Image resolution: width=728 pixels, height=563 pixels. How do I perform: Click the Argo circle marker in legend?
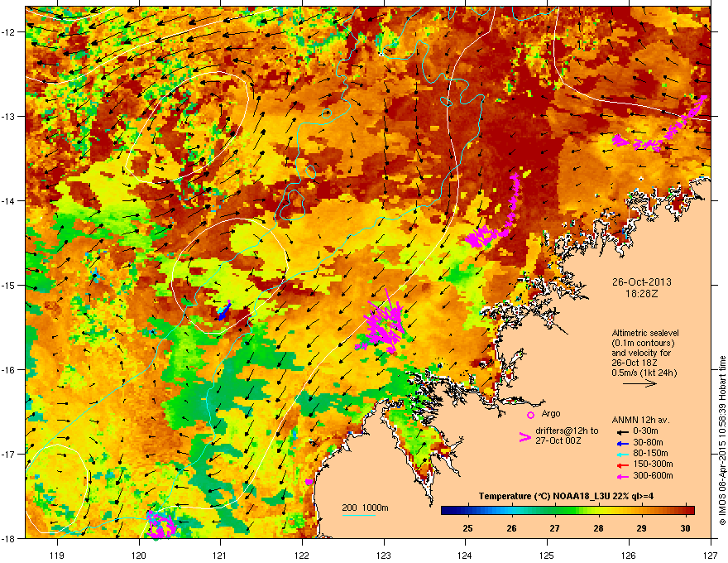click(x=530, y=415)
